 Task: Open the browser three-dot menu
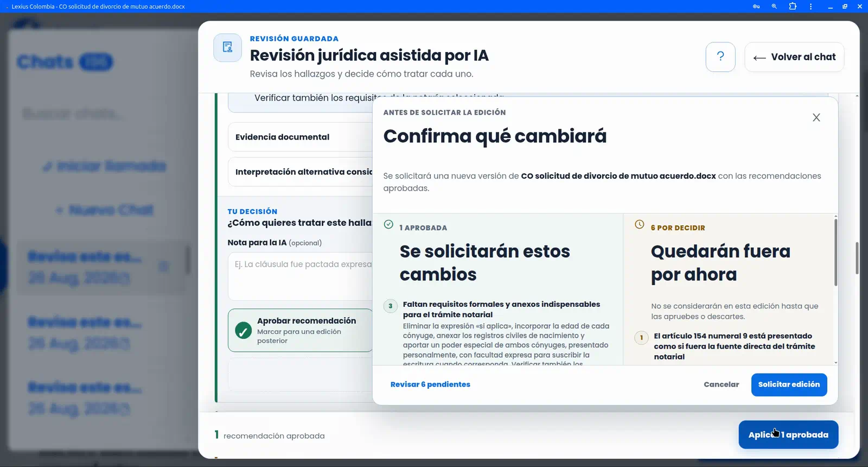point(810,7)
